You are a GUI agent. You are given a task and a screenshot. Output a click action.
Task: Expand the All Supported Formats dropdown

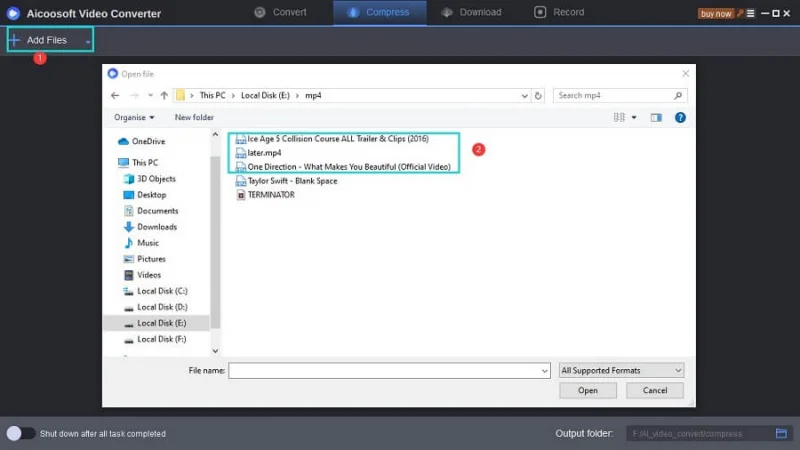click(621, 370)
